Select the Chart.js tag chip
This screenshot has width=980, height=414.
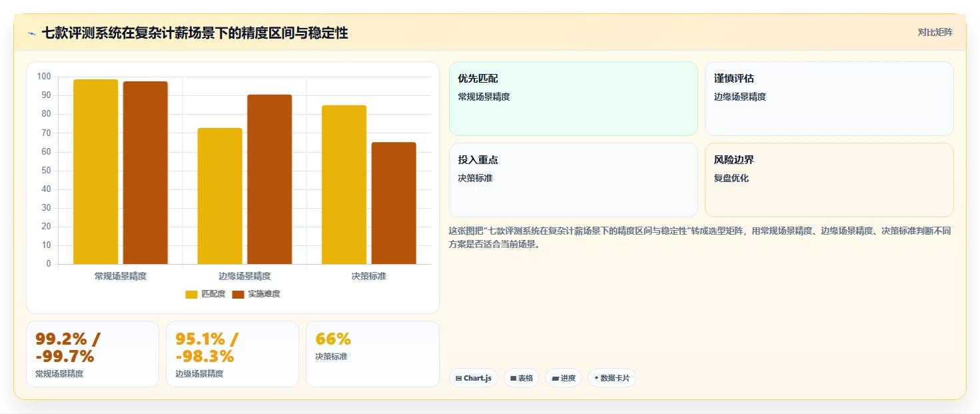tap(474, 378)
